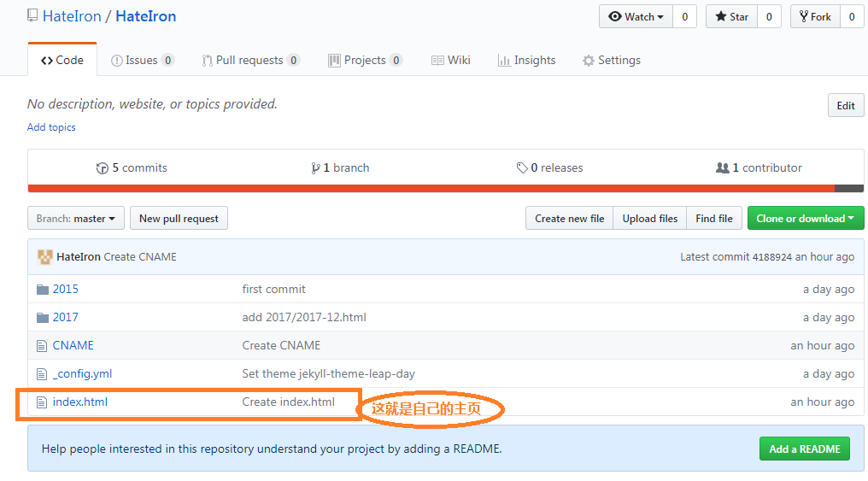Open the repository Settings tab
The image size is (868, 481).
[x=612, y=61]
